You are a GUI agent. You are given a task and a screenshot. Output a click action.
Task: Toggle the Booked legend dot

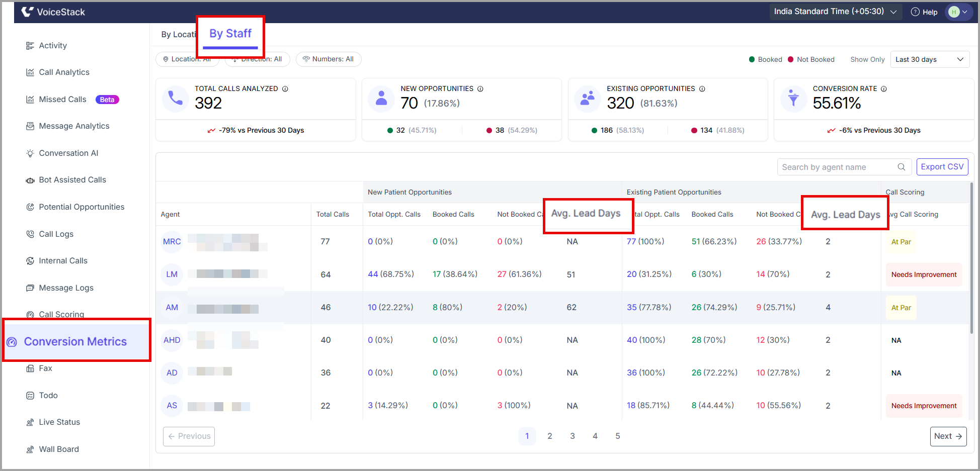coord(752,59)
